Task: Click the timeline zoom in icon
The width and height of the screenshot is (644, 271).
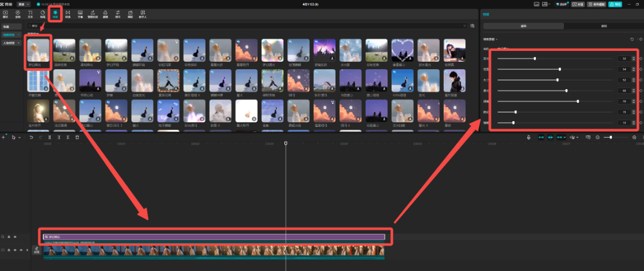Action: click(634, 137)
